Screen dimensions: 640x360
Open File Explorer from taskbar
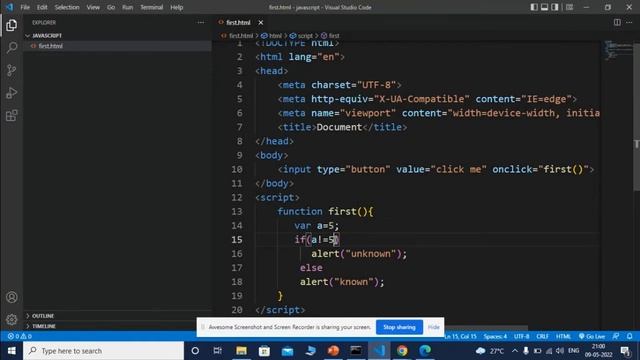tap(241, 351)
